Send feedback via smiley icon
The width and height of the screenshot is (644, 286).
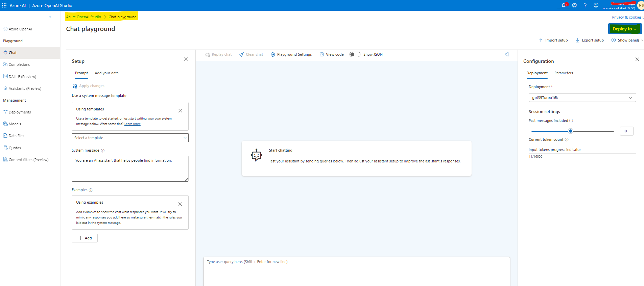click(596, 5)
